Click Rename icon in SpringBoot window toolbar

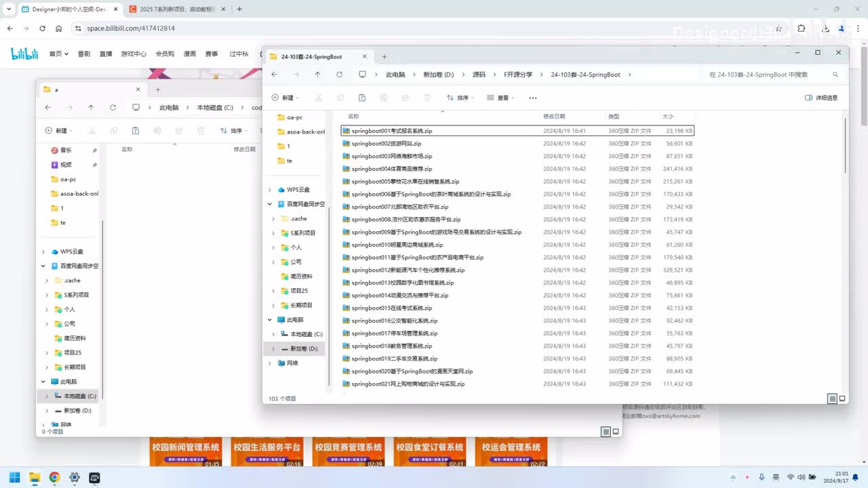click(384, 98)
